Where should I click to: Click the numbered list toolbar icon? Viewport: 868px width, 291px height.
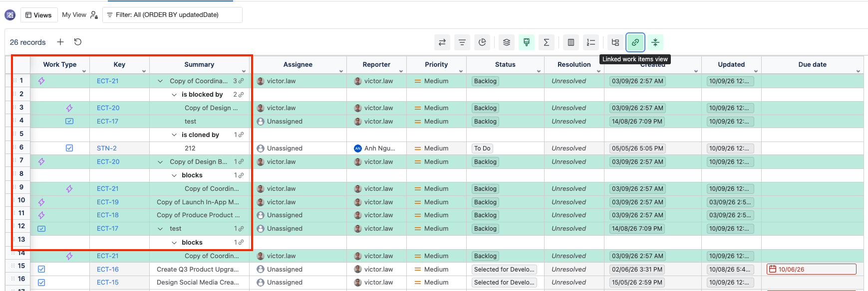coord(591,42)
